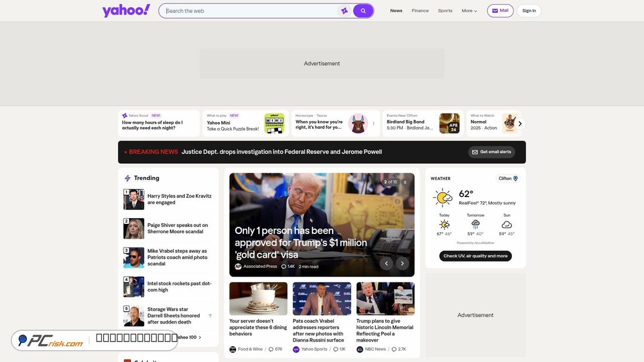
Task: Click the Yahoo Scout sparkle icon
Action: click(125, 116)
